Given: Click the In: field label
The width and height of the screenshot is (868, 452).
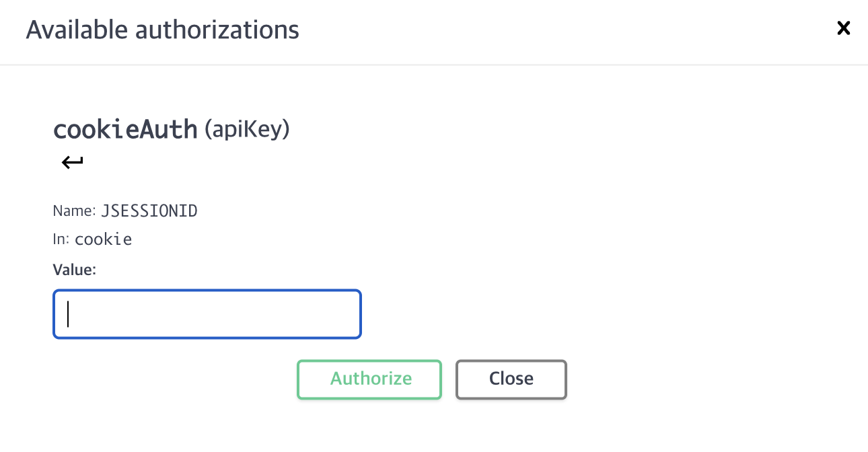Looking at the screenshot, I should tap(61, 239).
